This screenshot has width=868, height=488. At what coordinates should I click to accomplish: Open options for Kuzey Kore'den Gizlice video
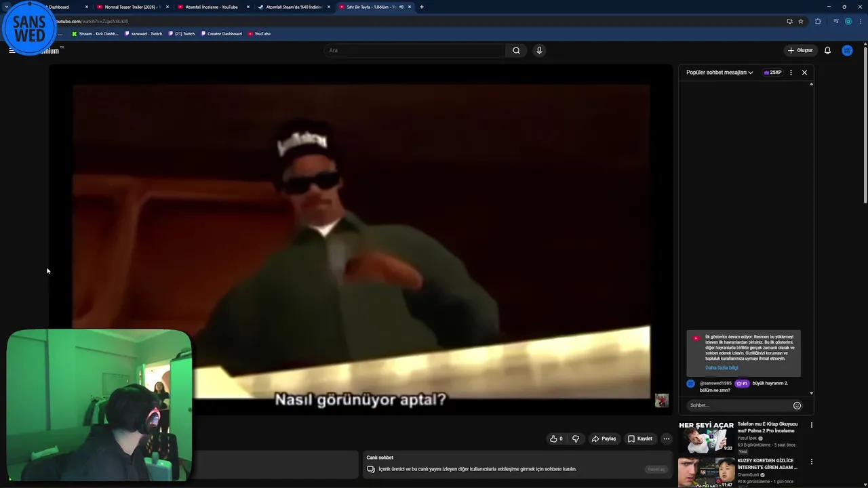(811, 462)
